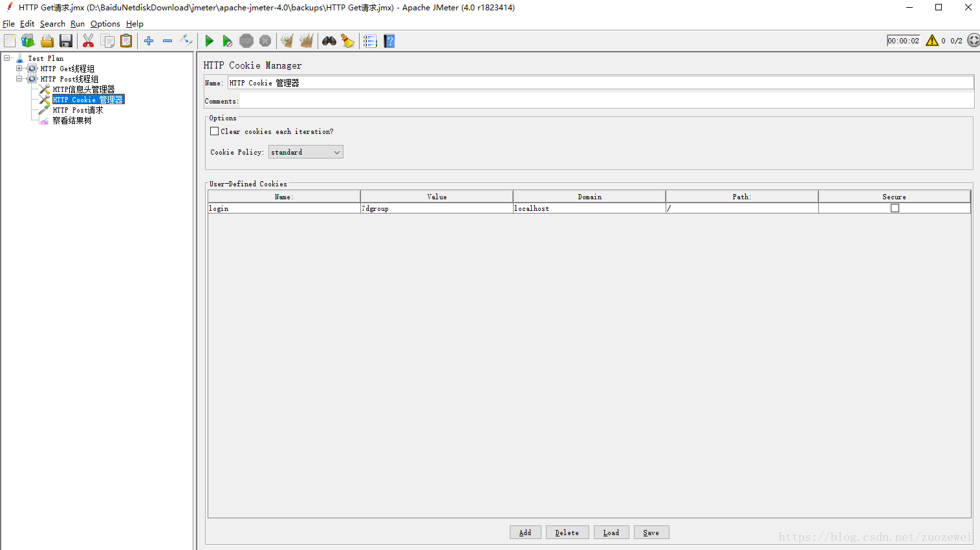Select HTTP Post线程组 in the tree
This screenshot has width=980, height=550.
pos(69,79)
